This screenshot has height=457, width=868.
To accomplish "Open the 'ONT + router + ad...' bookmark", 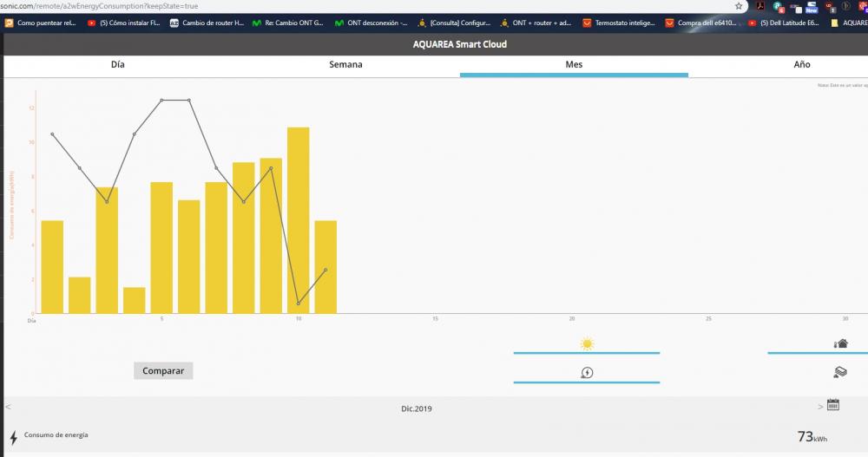I will [536, 23].
